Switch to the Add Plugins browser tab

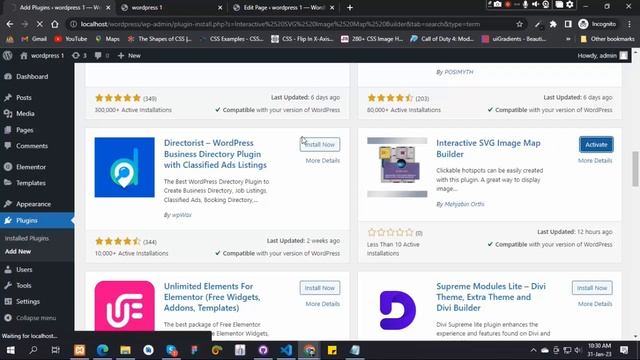(60, 7)
